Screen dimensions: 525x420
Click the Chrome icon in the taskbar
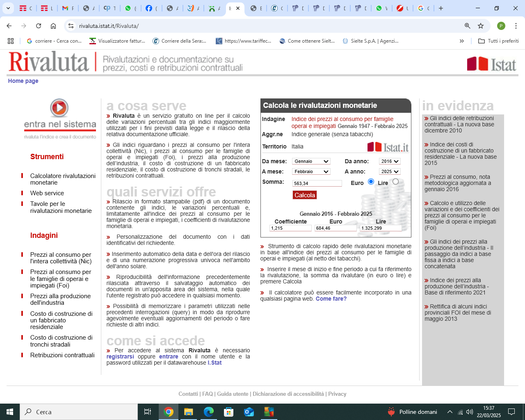pyautogui.click(x=169, y=412)
